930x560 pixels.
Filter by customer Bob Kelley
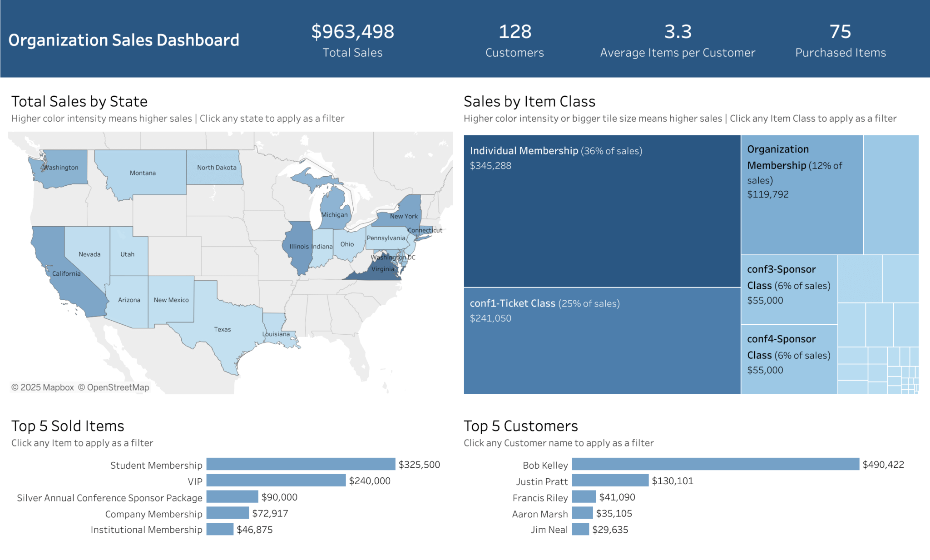tap(715, 465)
